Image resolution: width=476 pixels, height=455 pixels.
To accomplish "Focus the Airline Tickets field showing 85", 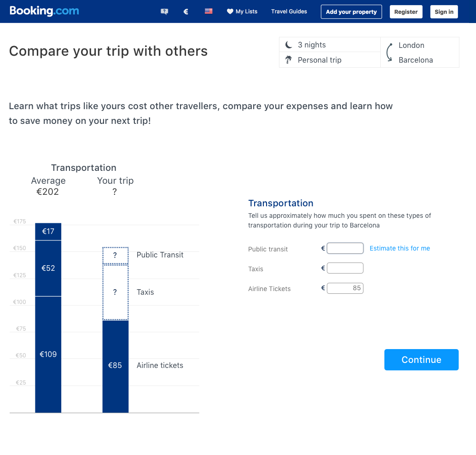I will (345, 288).
